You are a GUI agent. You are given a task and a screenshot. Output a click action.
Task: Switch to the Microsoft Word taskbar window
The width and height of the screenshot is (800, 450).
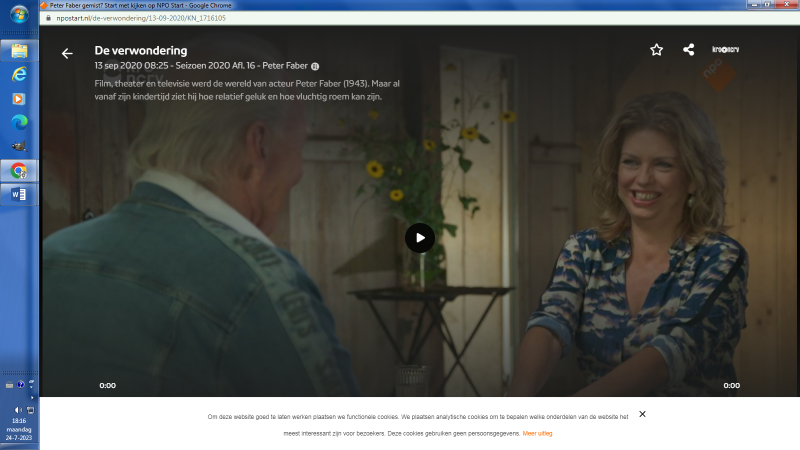pos(19,194)
